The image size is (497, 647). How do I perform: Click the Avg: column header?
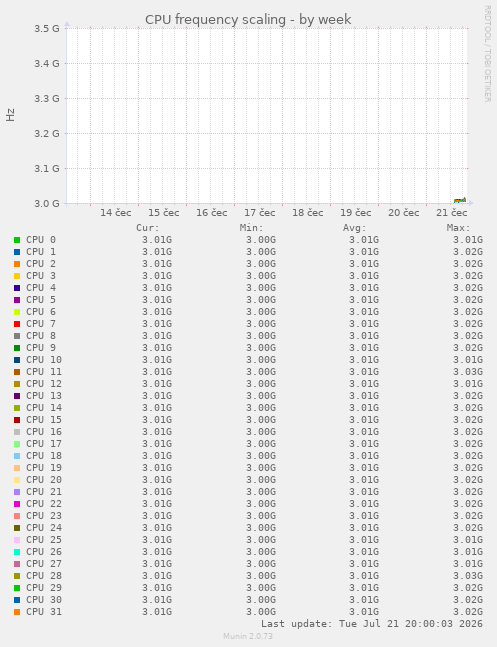[x=355, y=228]
